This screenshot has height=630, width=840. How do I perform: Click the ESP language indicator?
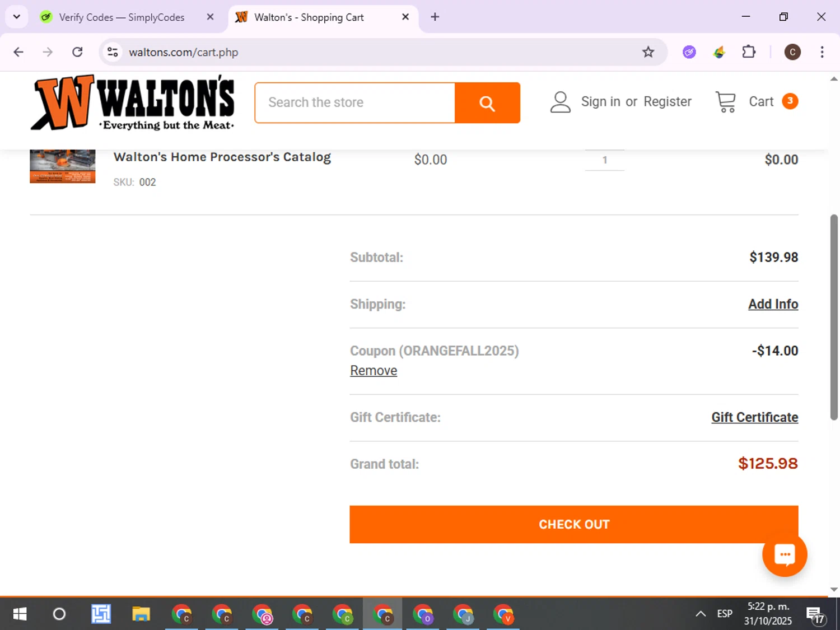coord(725,614)
